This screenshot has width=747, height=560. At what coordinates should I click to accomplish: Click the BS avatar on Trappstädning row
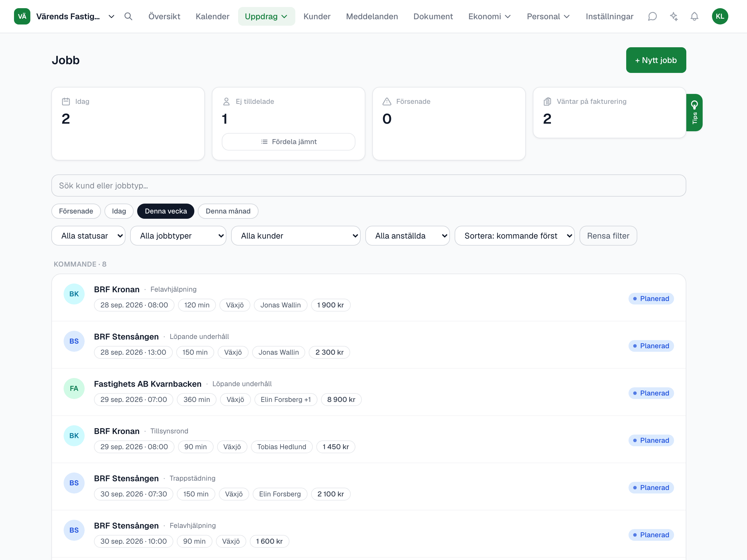[x=74, y=483]
